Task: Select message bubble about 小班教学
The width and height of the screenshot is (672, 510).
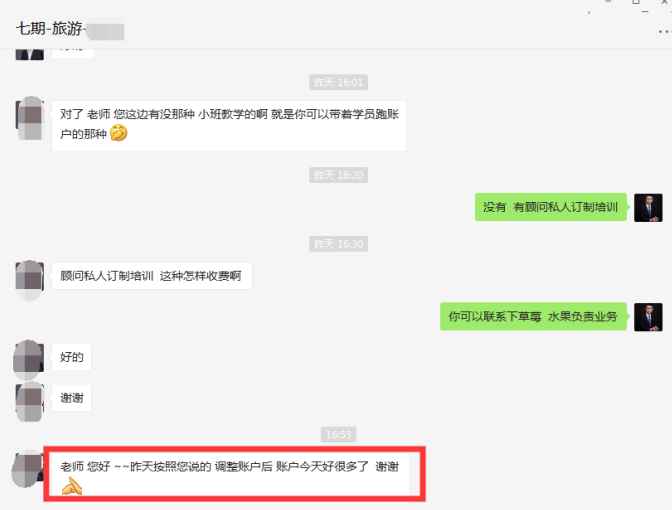Action: pos(229,126)
